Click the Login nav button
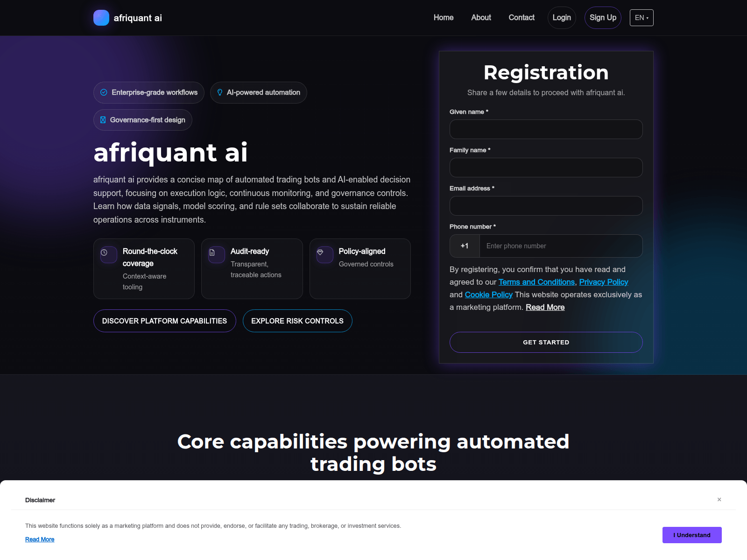Viewport: 747px width, 560px height. coord(562,18)
